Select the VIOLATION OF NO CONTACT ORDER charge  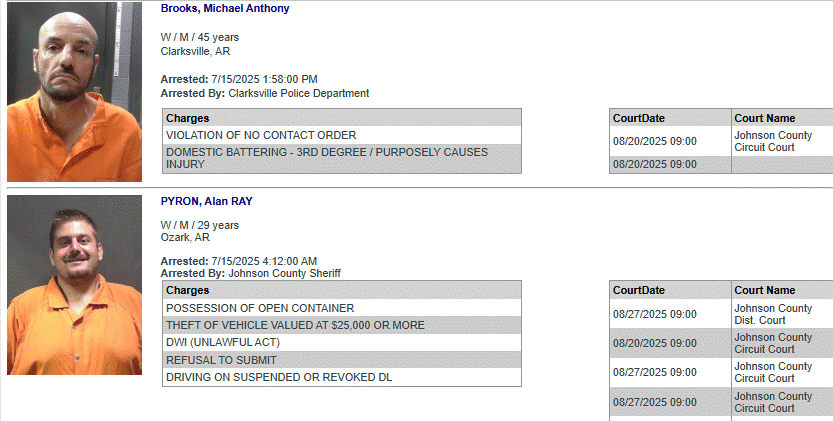(x=261, y=135)
